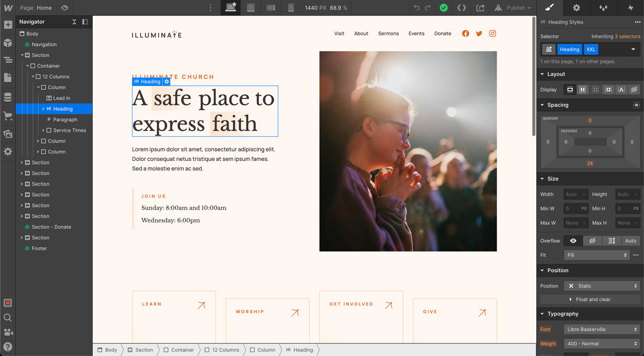
Task: Open the Pages panel in the left sidebar
Action: click(x=7, y=77)
